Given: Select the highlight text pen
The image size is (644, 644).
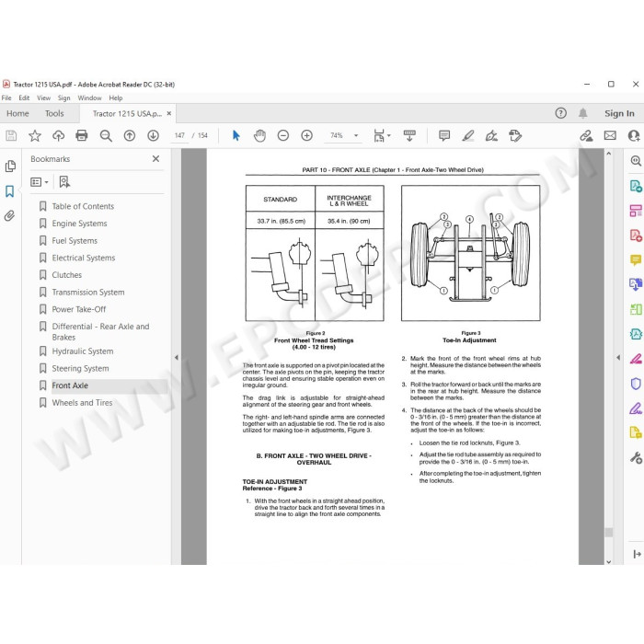Looking at the screenshot, I should tap(468, 135).
